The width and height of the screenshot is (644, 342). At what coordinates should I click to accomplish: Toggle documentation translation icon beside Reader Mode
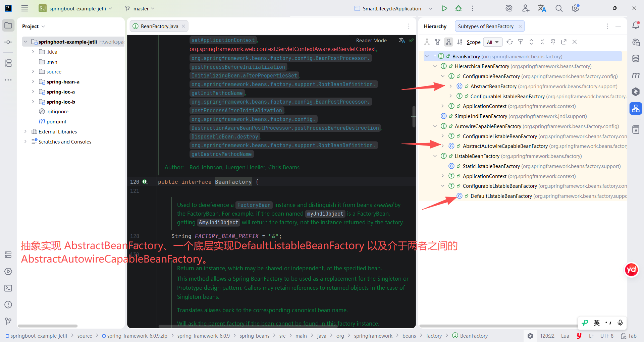(x=402, y=40)
